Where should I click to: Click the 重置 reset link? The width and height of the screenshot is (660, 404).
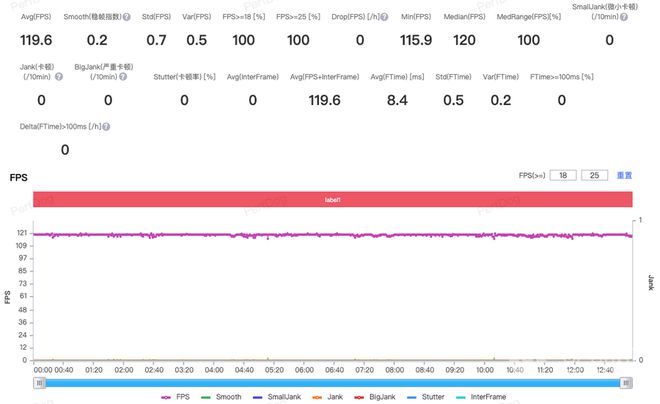point(624,174)
